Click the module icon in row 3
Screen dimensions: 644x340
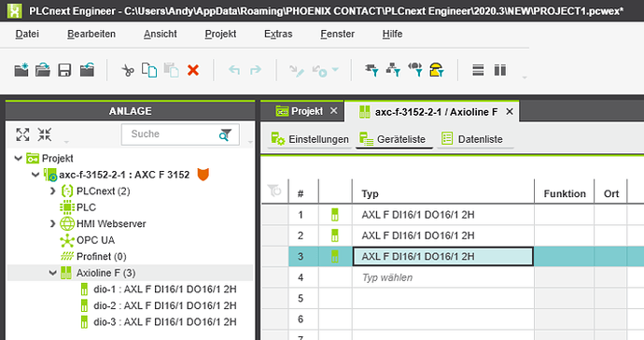click(335, 257)
